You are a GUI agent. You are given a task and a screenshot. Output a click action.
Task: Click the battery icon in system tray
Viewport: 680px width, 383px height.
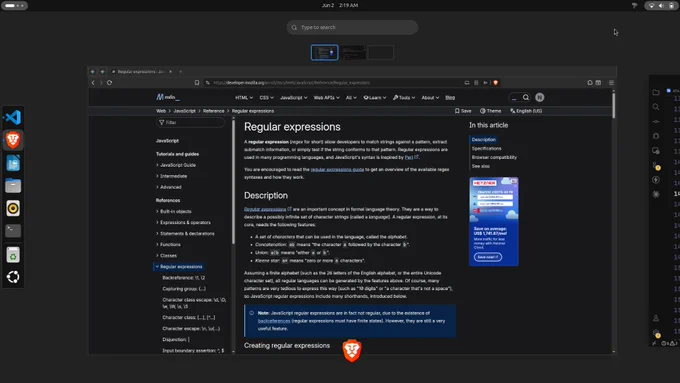click(671, 6)
